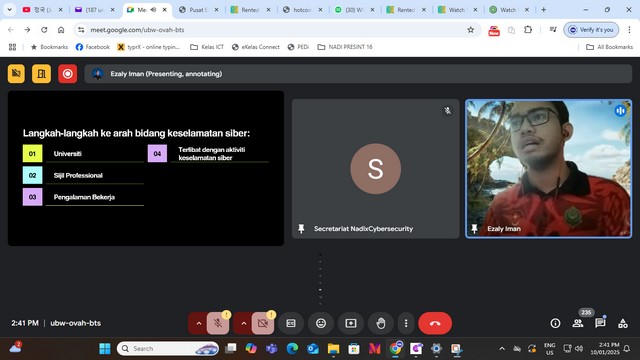Show hidden system tray icons chevron

coord(502,349)
